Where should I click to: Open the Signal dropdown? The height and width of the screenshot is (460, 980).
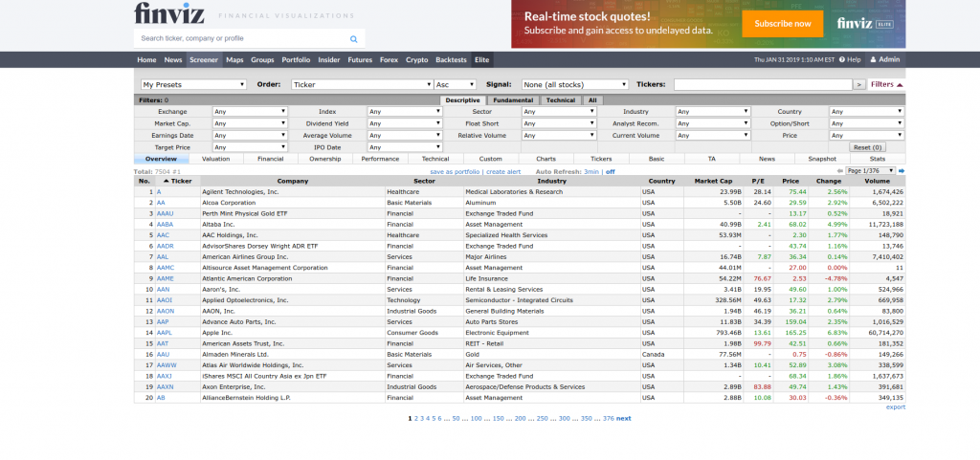coord(575,84)
